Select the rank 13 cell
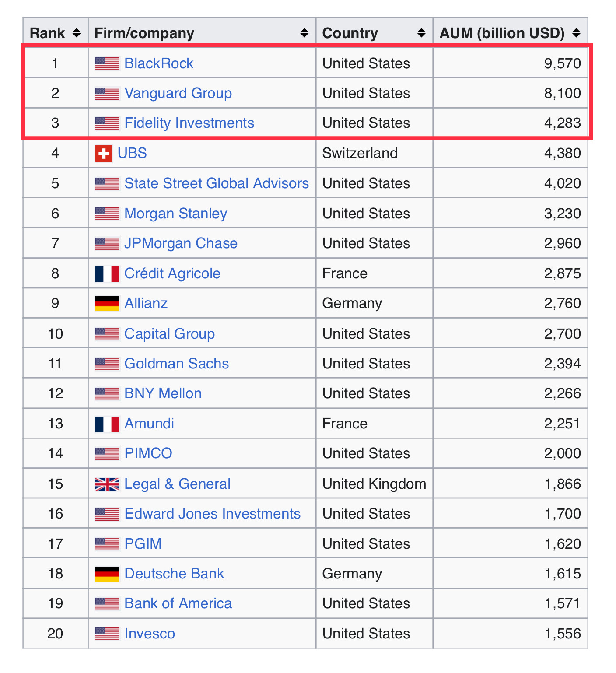The height and width of the screenshot is (673, 616). (x=56, y=424)
